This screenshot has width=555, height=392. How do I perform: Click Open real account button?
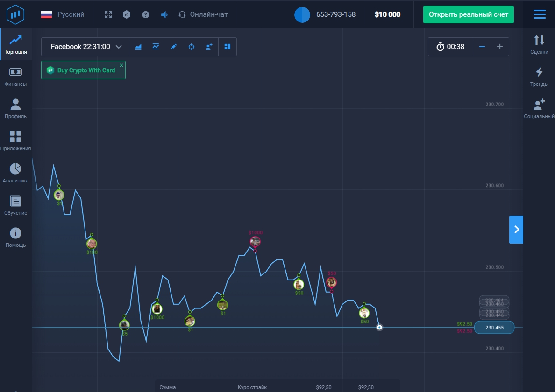tap(469, 14)
